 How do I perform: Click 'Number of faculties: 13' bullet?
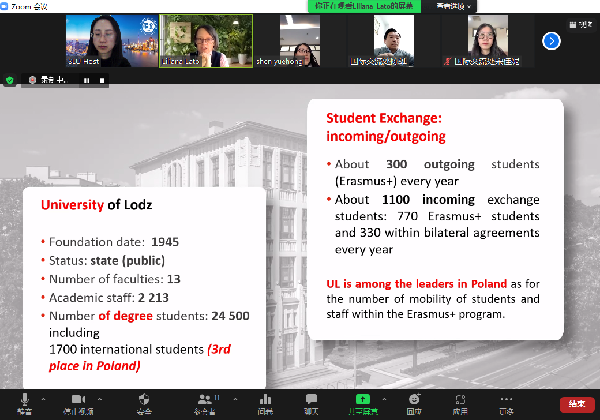pos(114,279)
